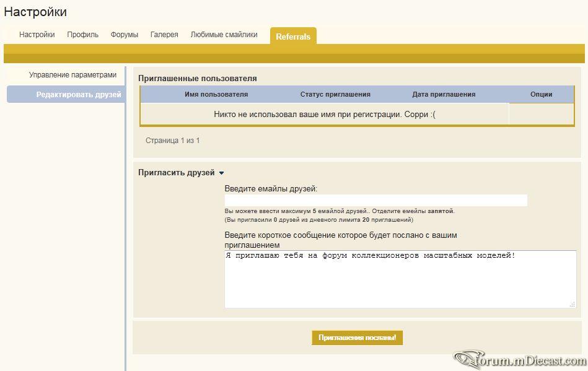Select Редактировать друзей sidebar item
This screenshot has width=588, height=371.
(x=66, y=94)
